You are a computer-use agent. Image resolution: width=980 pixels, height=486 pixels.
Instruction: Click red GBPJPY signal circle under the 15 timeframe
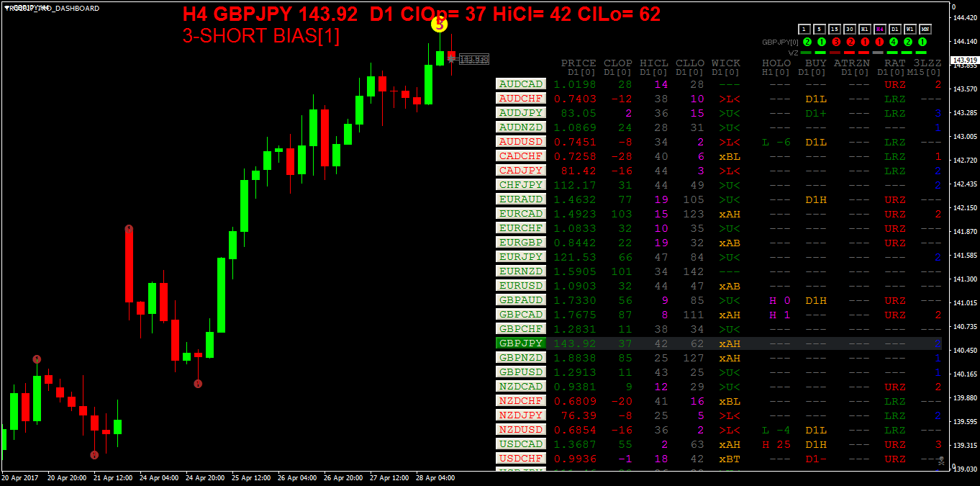coord(836,42)
